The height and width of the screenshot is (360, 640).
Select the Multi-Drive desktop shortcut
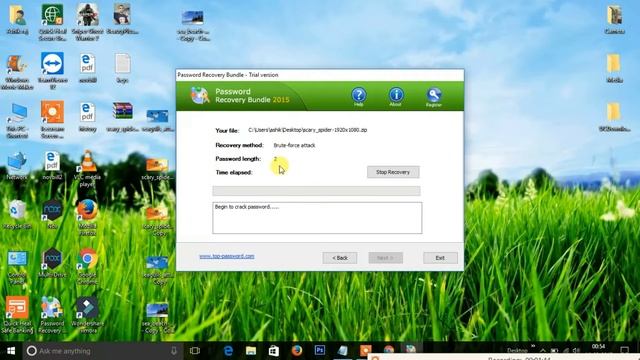point(52,264)
